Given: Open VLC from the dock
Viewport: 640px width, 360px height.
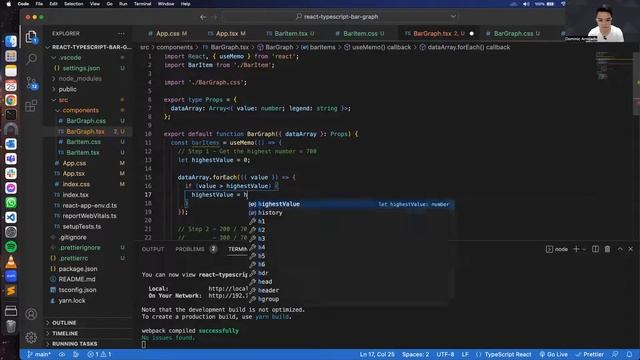Looking at the screenshot, I should [11, 262].
